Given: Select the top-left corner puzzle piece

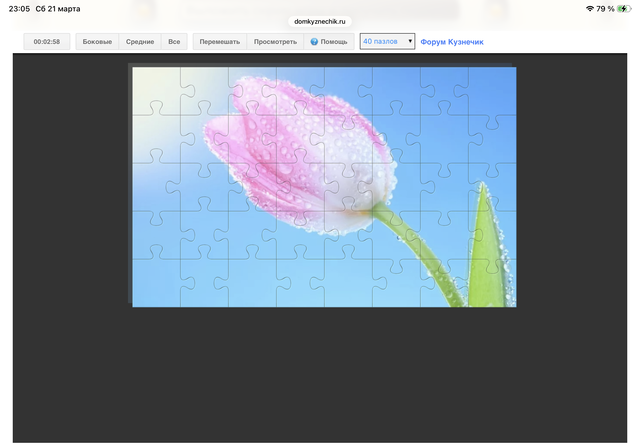Looking at the screenshot, I should [x=155, y=90].
